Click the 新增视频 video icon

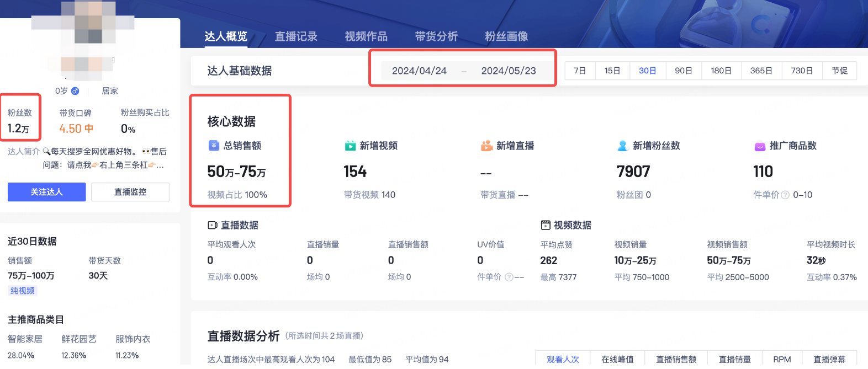click(x=350, y=146)
